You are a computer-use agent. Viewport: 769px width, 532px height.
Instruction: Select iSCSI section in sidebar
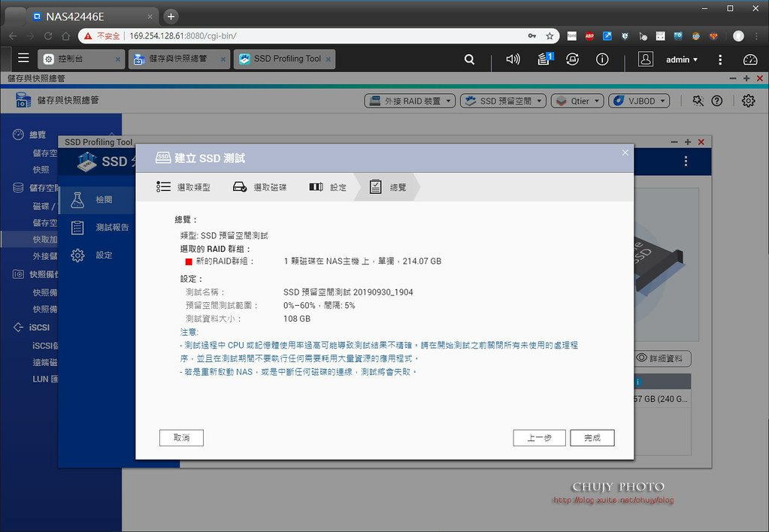click(39, 327)
